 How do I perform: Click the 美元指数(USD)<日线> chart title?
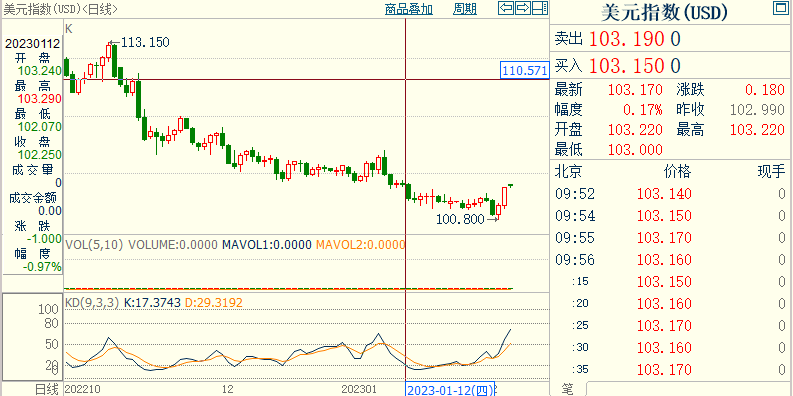[61, 9]
